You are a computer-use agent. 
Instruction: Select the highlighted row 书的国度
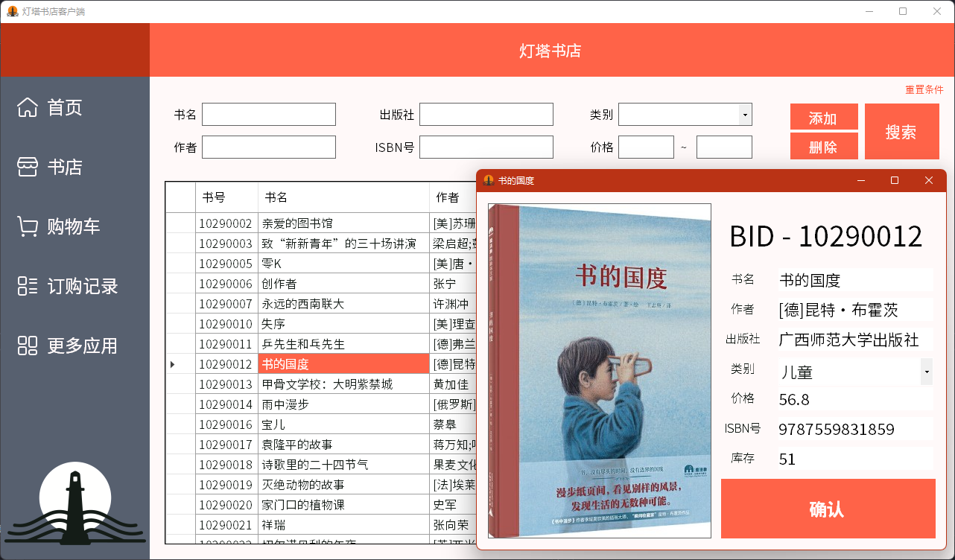click(343, 363)
